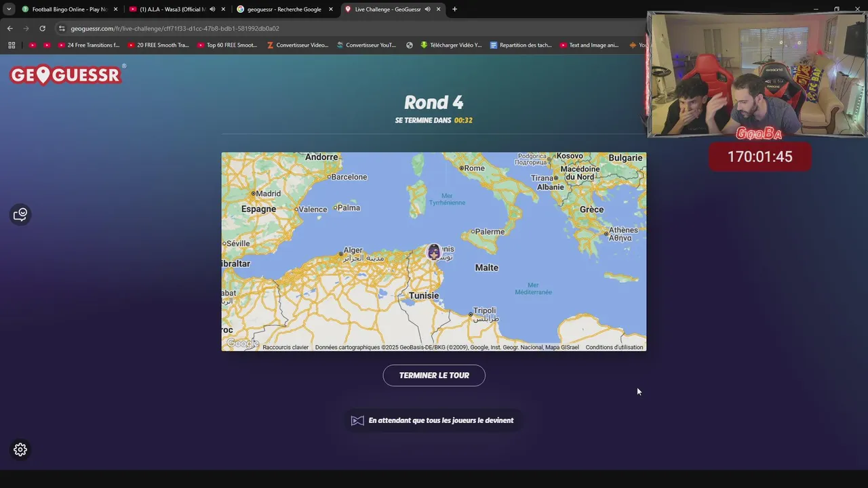Expand the tab search dropdown
The image size is (868, 488).
pyautogui.click(x=9, y=9)
